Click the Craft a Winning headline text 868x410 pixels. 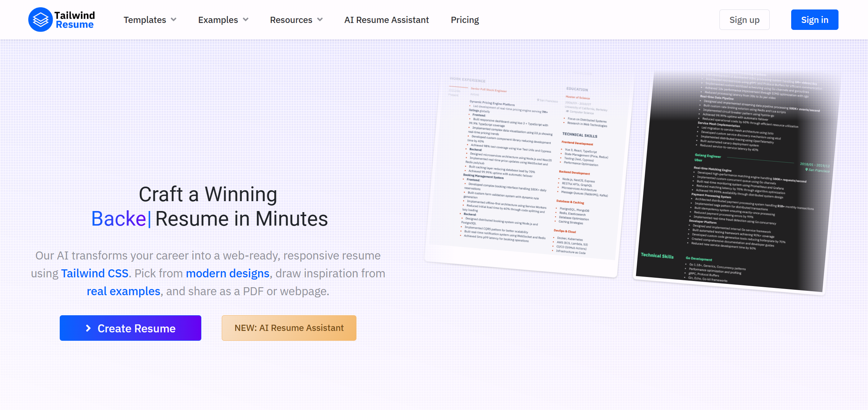(208, 194)
